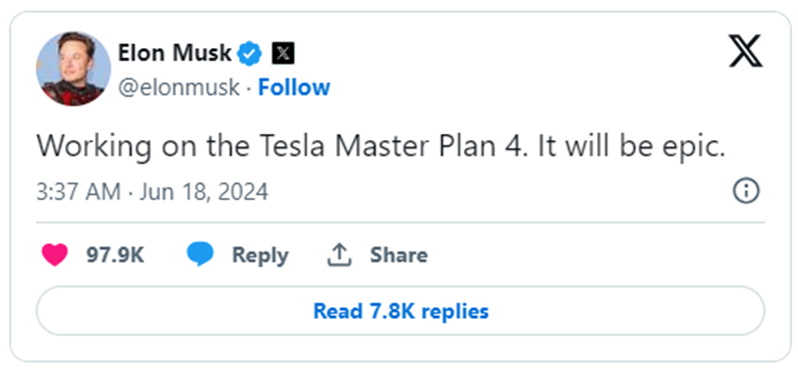The height and width of the screenshot is (370, 798).
Task: Open the circled info icon beside the timestamp
Action: (x=746, y=191)
